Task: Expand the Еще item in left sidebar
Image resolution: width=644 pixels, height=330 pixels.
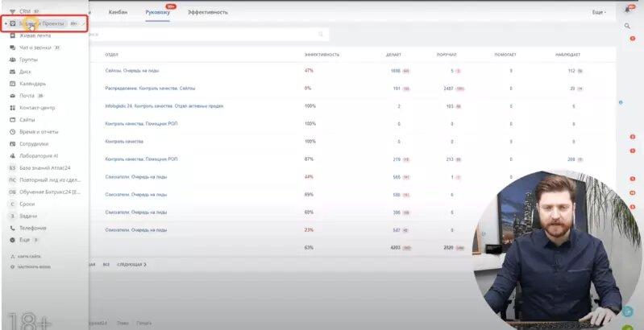Action: pos(25,240)
